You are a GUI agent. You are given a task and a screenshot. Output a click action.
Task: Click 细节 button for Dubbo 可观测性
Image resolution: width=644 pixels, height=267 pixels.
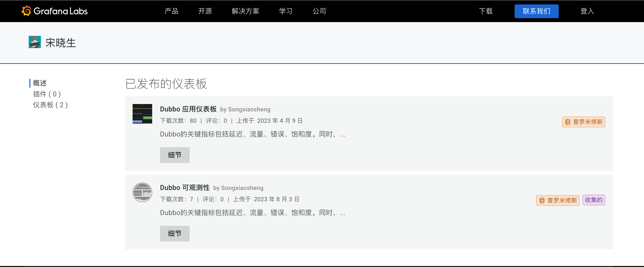click(x=175, y=233)
